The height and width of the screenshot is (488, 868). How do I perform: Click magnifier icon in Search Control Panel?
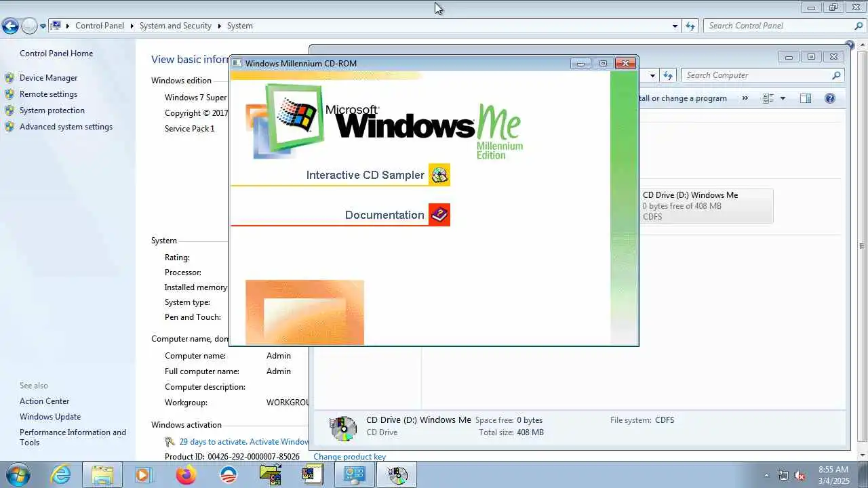click(859, 26)
